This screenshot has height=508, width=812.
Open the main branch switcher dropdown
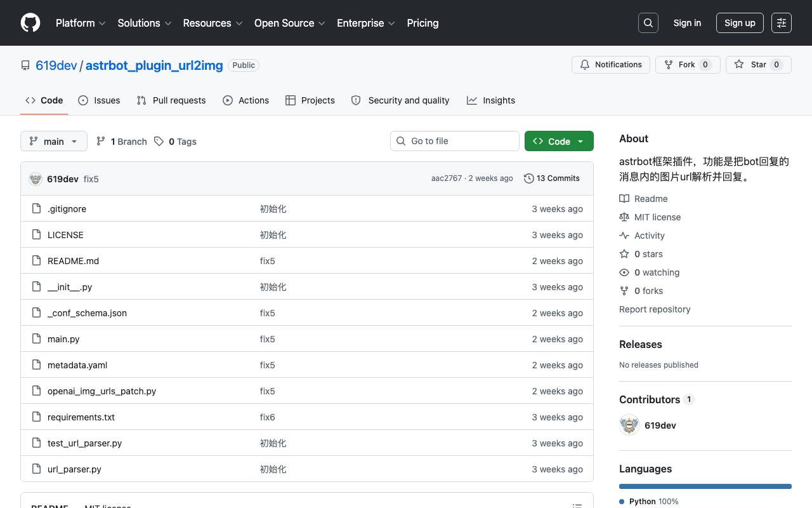[x=54, y=141]
